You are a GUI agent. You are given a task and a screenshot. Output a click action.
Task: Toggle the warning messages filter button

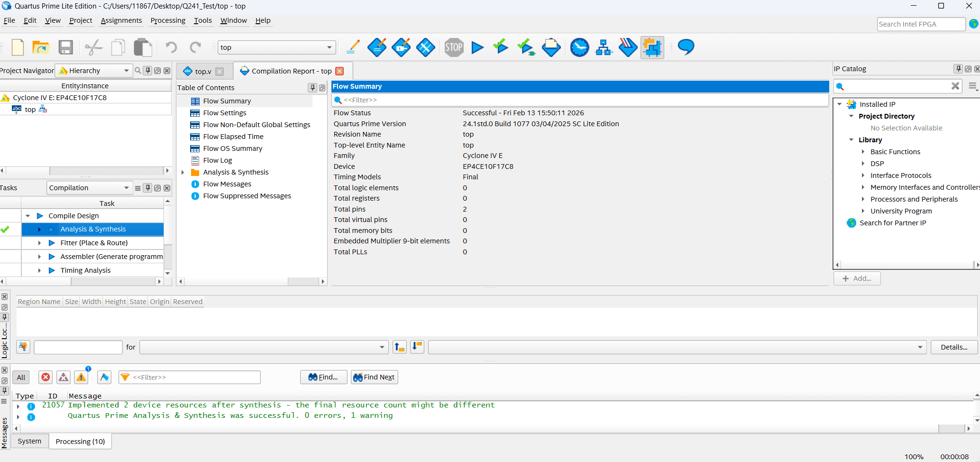click(x=82, y=377)
